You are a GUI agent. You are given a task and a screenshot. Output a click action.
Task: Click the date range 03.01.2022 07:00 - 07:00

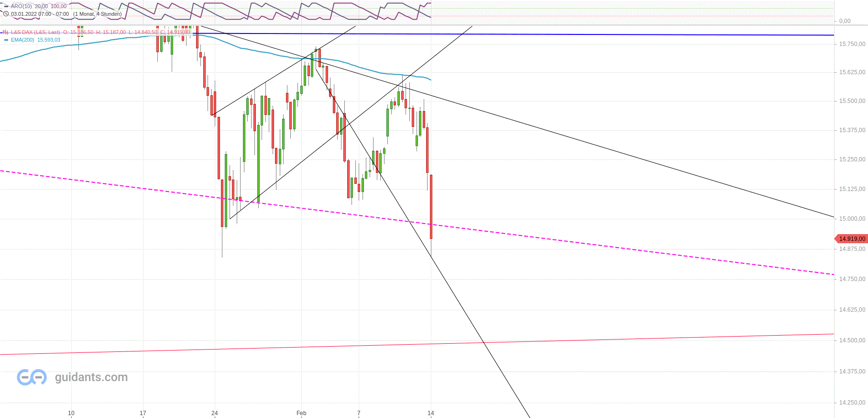point(40,14)
